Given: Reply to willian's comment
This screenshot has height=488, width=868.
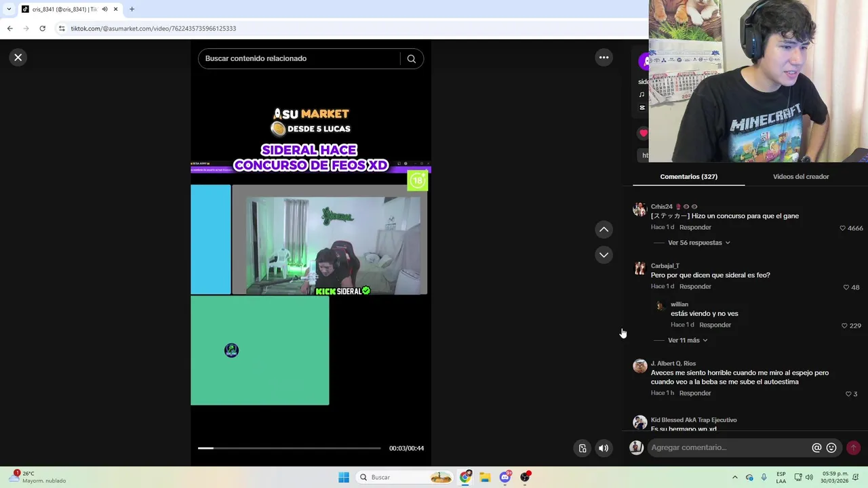Looking at the screenshot, I should click(715, 325).
